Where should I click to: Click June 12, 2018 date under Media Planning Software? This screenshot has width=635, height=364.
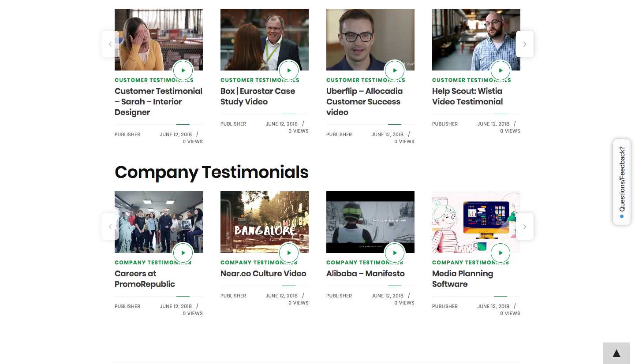(493, 306)
